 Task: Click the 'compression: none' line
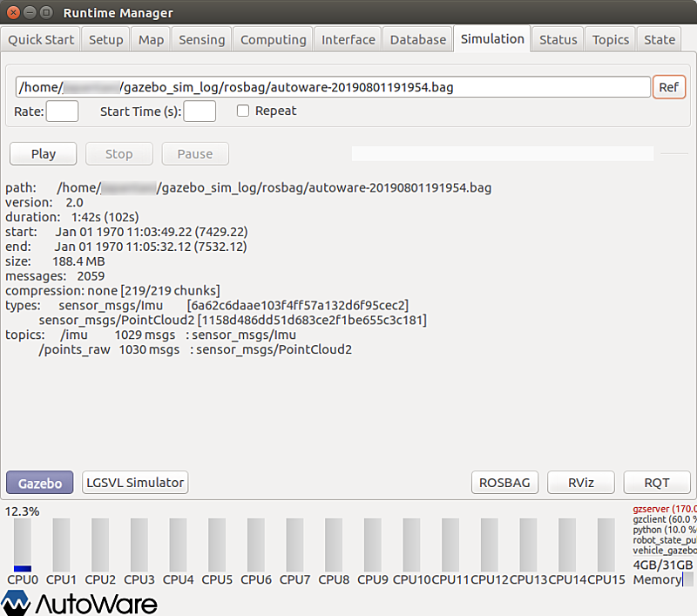(x=112, y=291)
